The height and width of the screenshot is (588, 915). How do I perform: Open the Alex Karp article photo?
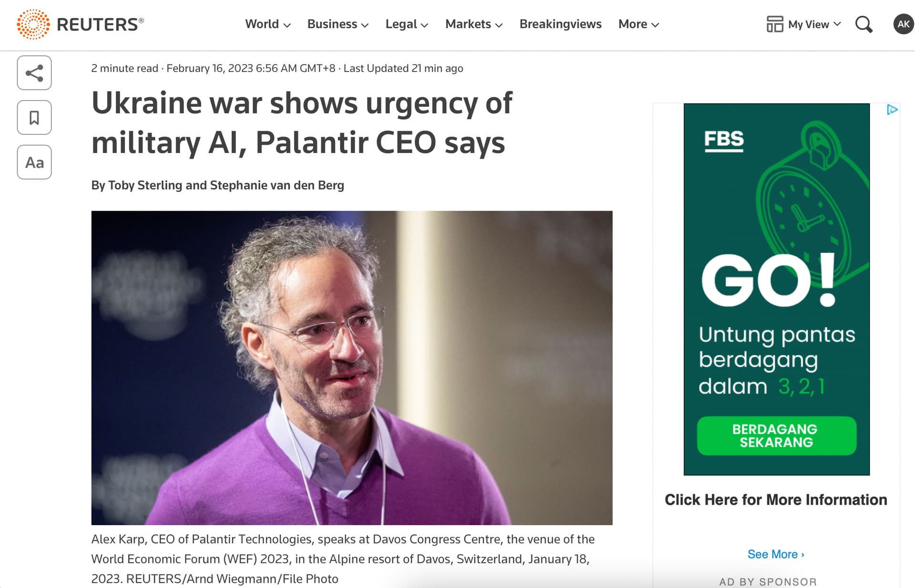pyautogui.click(x=352, y=368)
